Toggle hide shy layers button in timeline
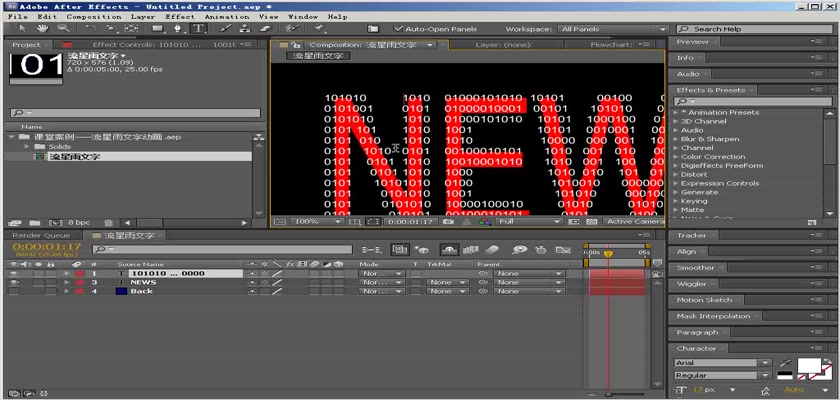 (449, 250)
